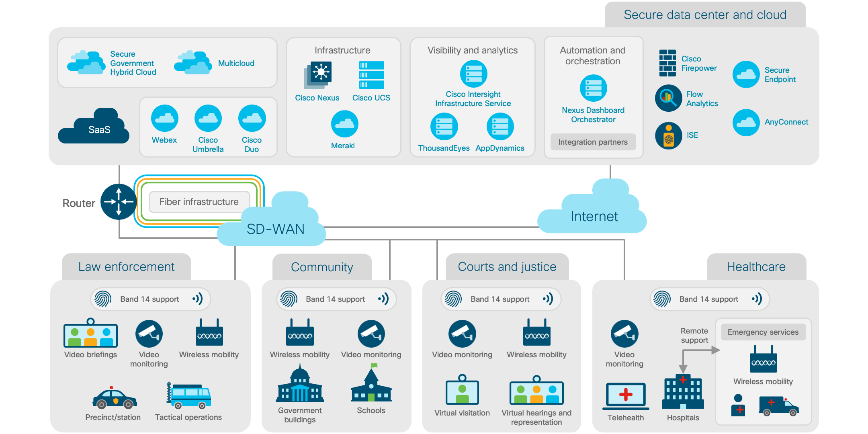
Task: Click the wireless signal icon in Law enforcement Band 14
Action: pyautogui.click(x=198, y=299)
